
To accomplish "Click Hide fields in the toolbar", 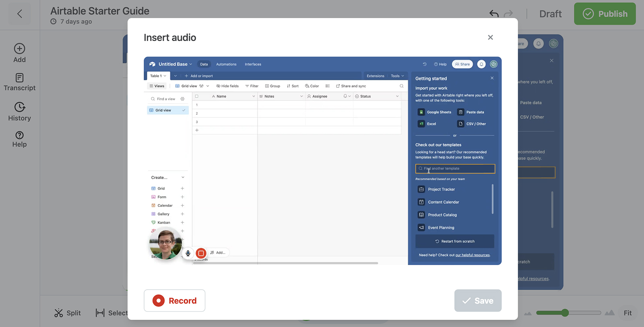I will 227,86.
